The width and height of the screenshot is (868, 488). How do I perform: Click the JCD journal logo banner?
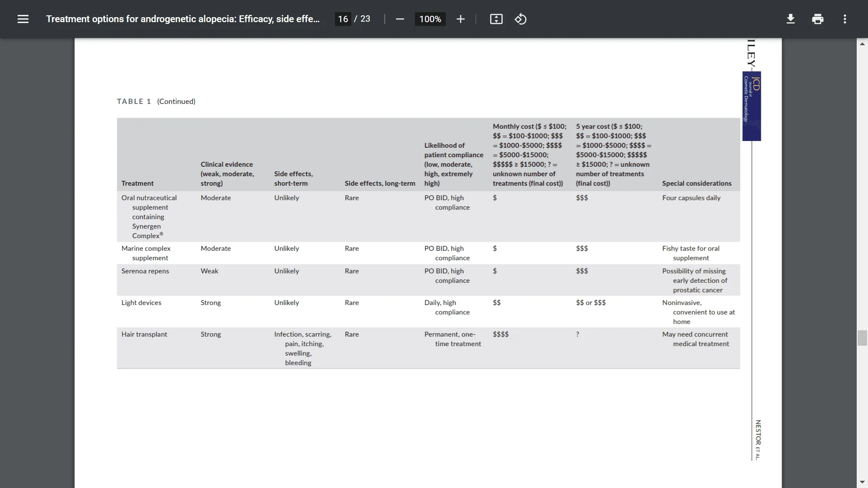751,106
